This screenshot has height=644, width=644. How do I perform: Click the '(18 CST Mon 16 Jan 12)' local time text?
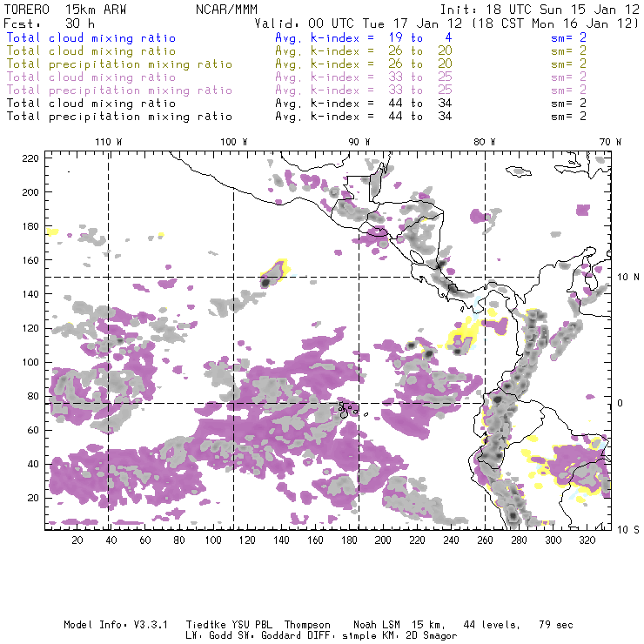555,23
